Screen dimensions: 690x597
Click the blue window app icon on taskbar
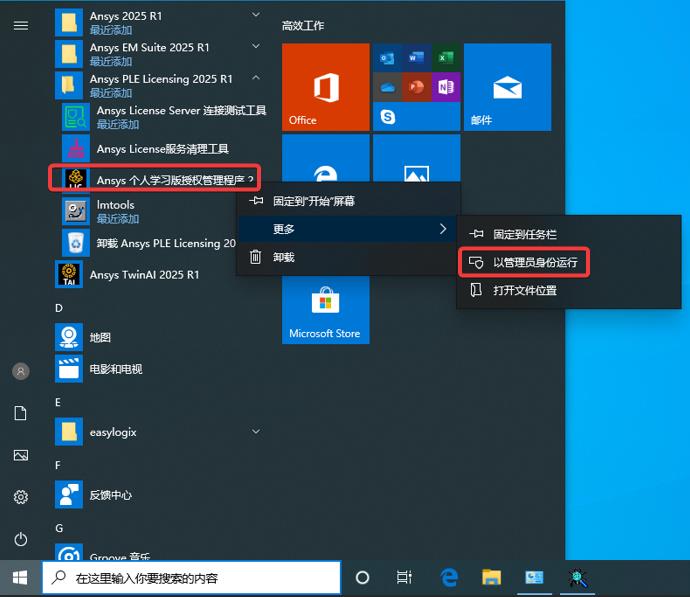coord(534,577)
